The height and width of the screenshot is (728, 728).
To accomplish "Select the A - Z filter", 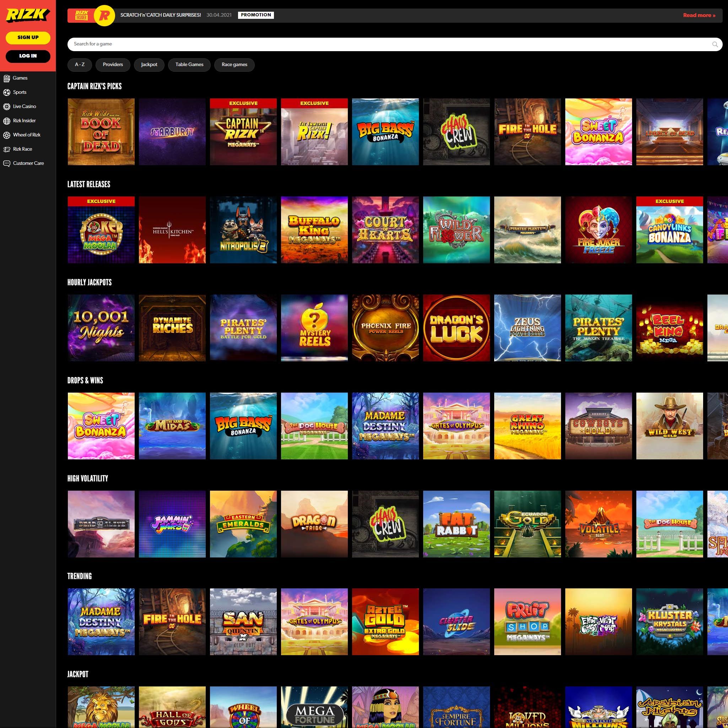I will (80, 65).
